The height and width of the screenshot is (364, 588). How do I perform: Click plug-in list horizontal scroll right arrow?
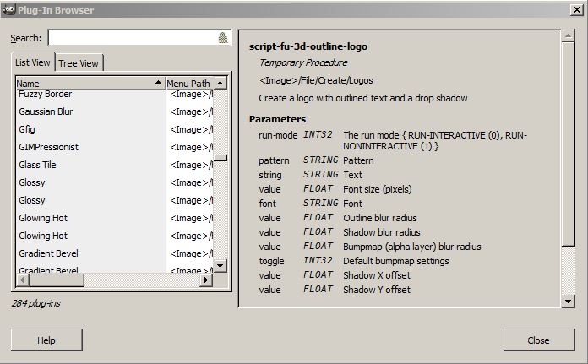[206, 280]
